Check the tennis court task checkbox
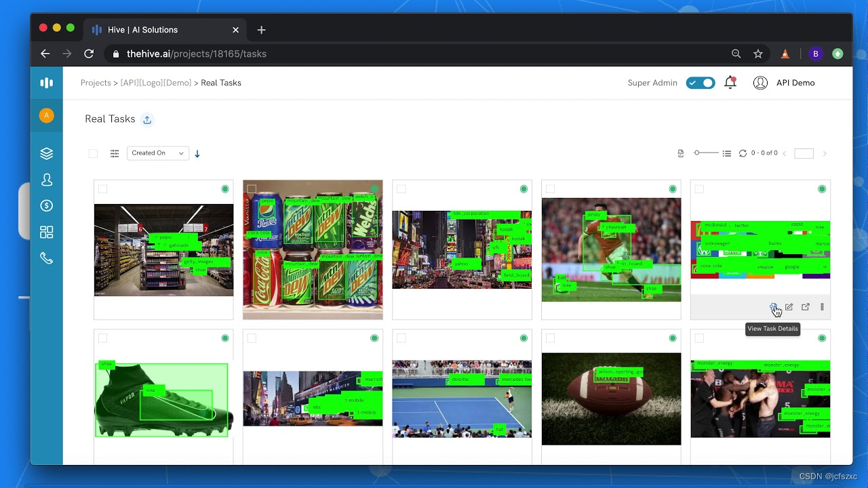The image size is (868, 488). pos(401,338)
